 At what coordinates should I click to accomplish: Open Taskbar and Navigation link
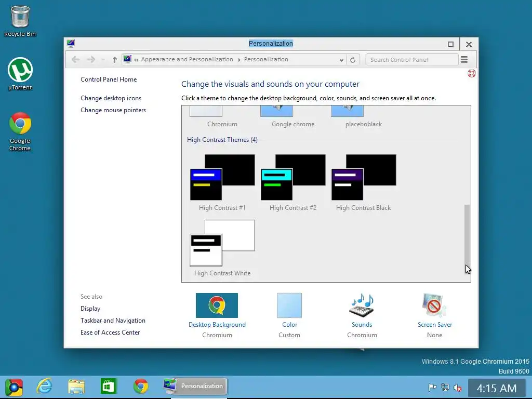tap(113, 320)
